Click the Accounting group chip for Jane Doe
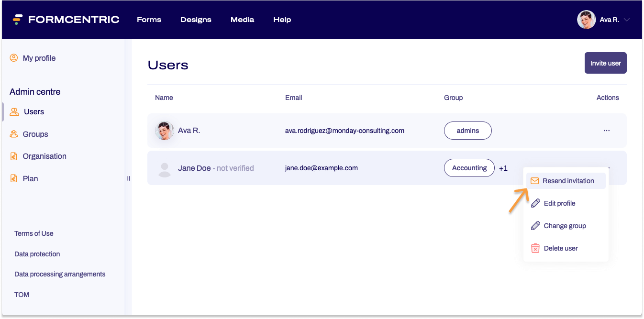This screenshot has width=644, height=319. [469, 168]
